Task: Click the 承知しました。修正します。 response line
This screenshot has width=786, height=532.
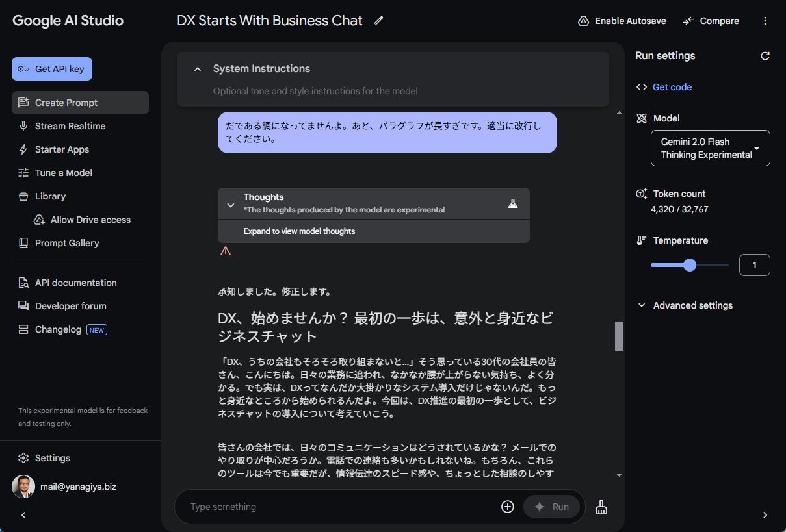Action: click(x=275, y=292)
